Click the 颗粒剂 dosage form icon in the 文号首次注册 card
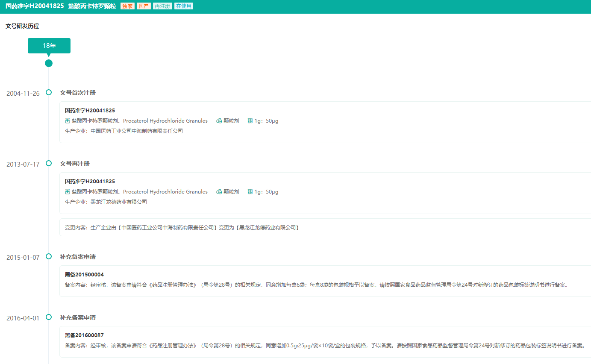This screenshot has width=591, height=364. click(x=219, y=121)
